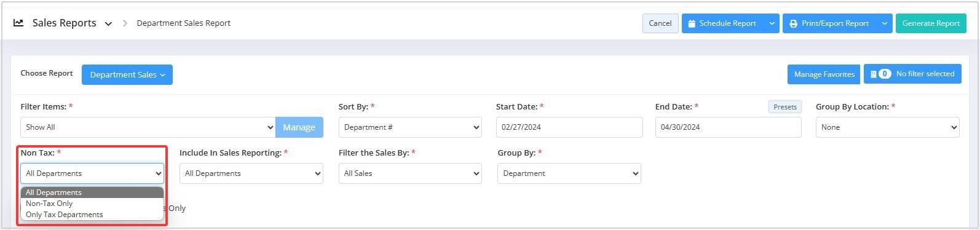980x230 pixels.
Task: Open the Group By Location dropdown
Action: (888, 127)
